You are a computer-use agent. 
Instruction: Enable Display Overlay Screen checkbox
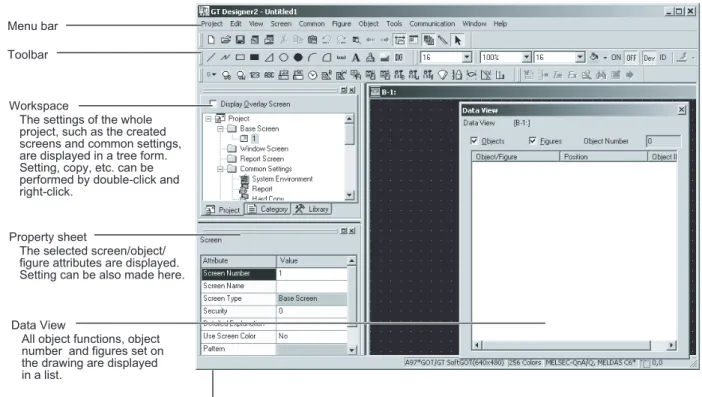click(213, 104)
